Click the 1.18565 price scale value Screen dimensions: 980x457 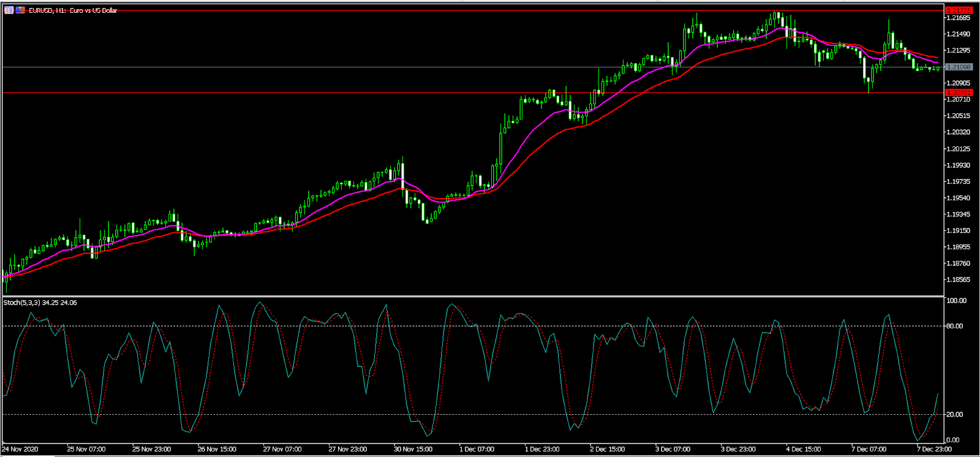click(x=959, y=280)
